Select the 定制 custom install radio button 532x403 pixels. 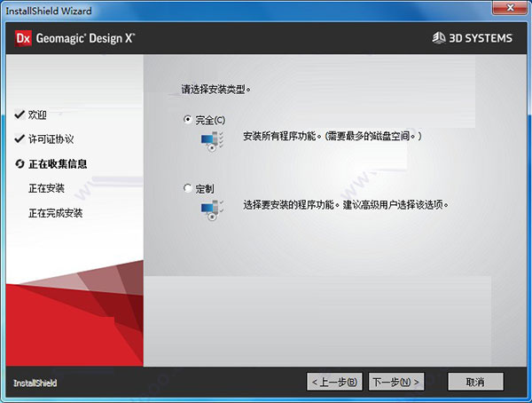click(x=187, y=187)
